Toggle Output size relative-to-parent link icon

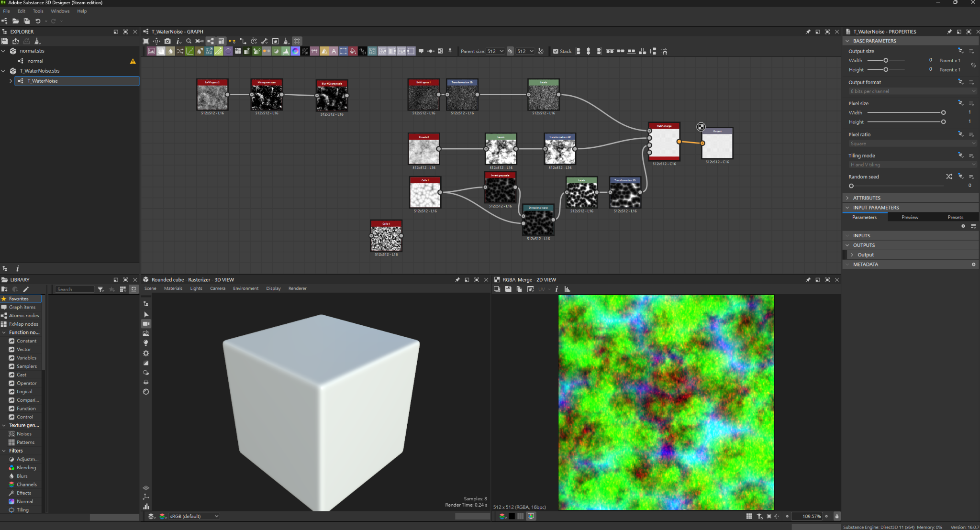click(x=973, y=65)
